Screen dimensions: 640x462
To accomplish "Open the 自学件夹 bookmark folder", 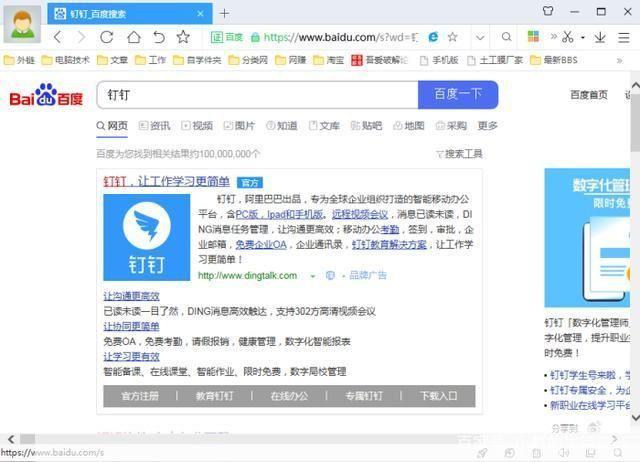I will point(197,60).
